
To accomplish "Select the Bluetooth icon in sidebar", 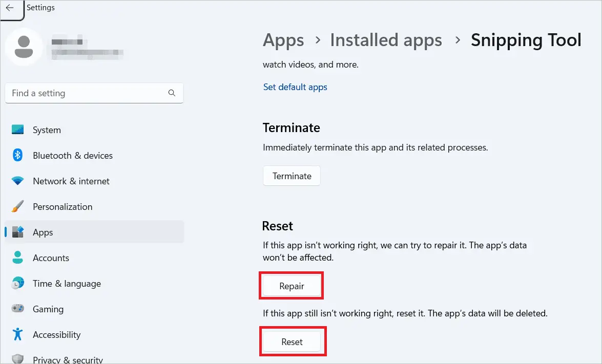I will (x=17, y=155).
